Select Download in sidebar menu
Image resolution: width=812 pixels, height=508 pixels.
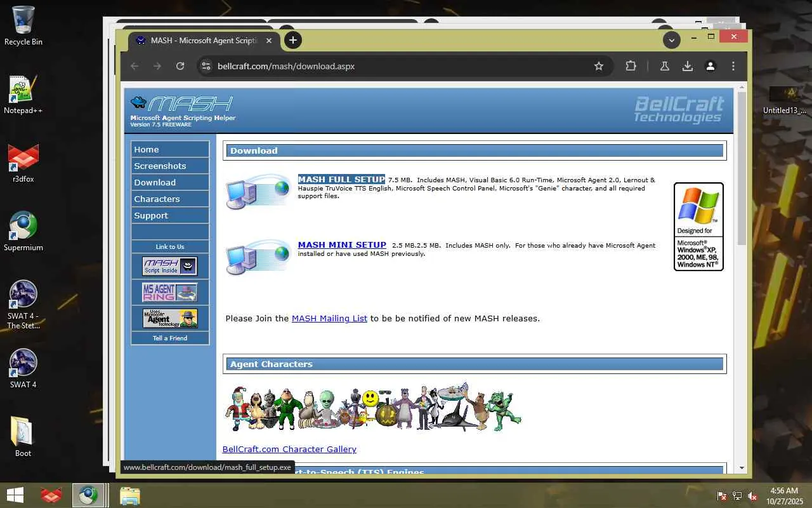[x=170, y=182]
